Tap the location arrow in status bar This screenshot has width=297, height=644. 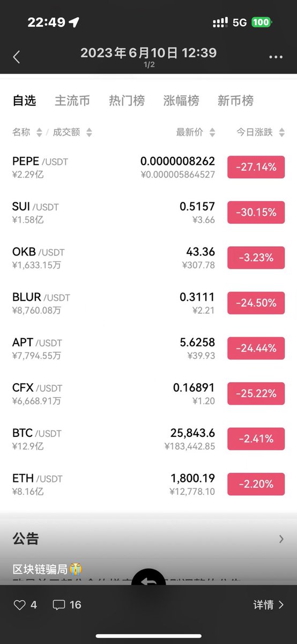[x=74, y=22]
